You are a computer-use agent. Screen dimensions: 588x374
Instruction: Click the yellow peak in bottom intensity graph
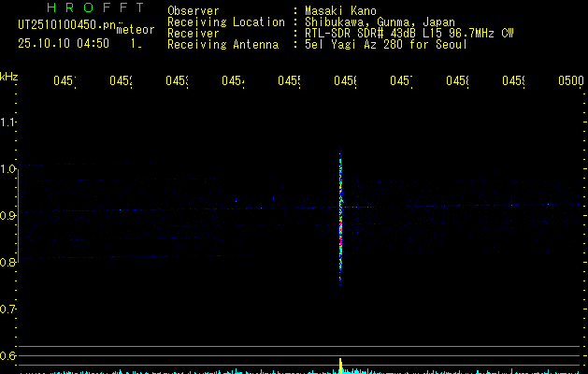point(340,364)
